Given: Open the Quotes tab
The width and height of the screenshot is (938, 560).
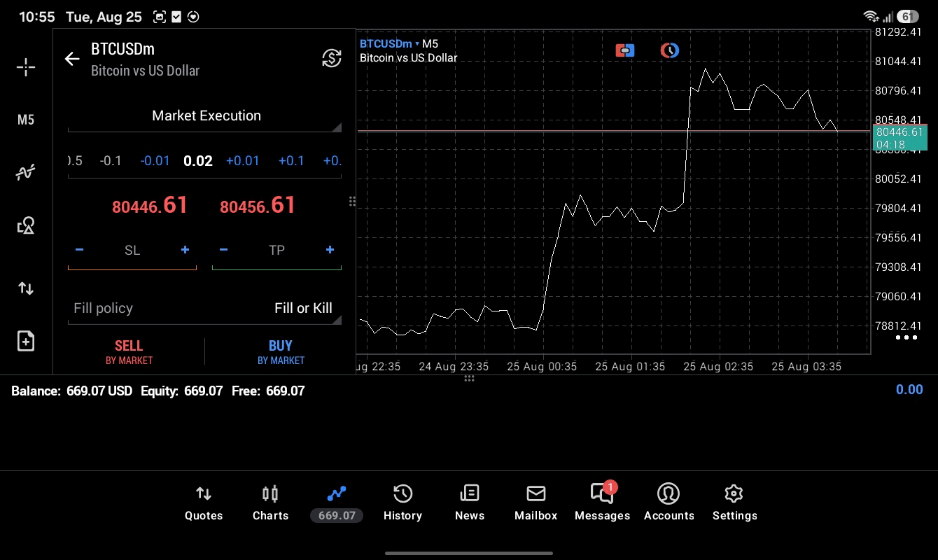Looking at the screenshot, I should pos(204,503).
